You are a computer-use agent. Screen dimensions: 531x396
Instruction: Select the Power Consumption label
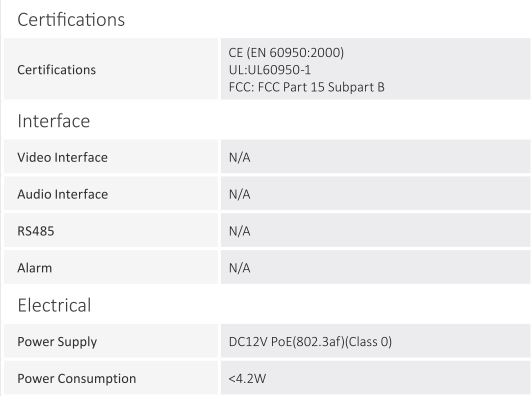tap(77, 378)
